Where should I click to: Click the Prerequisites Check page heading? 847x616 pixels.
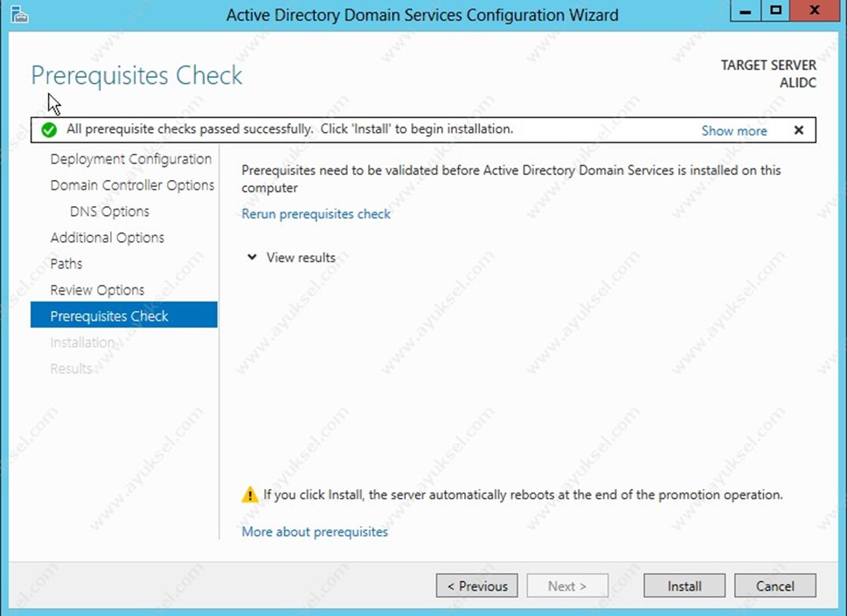(136, 75)
